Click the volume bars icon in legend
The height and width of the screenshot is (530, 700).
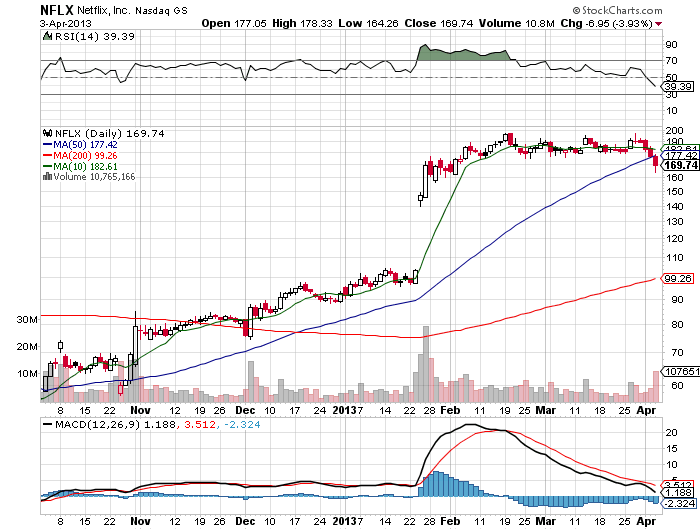click(x=47, y=177)
